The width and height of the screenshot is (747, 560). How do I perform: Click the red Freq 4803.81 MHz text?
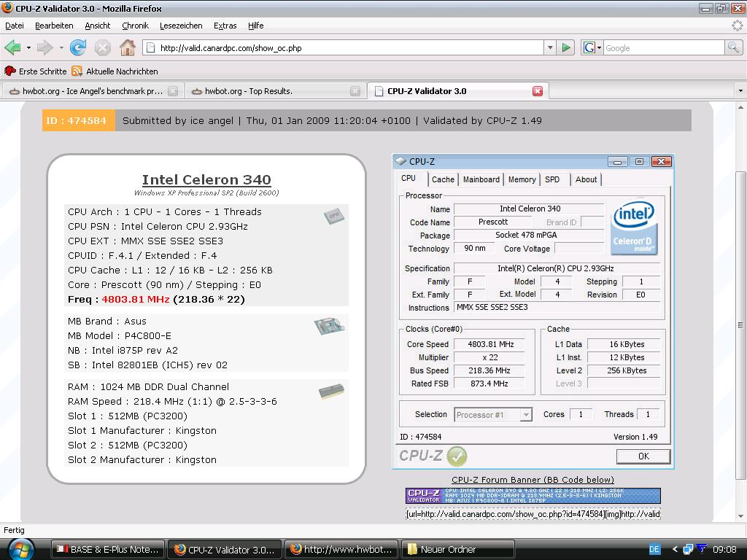pyautogui.click(x=135, y=300)
